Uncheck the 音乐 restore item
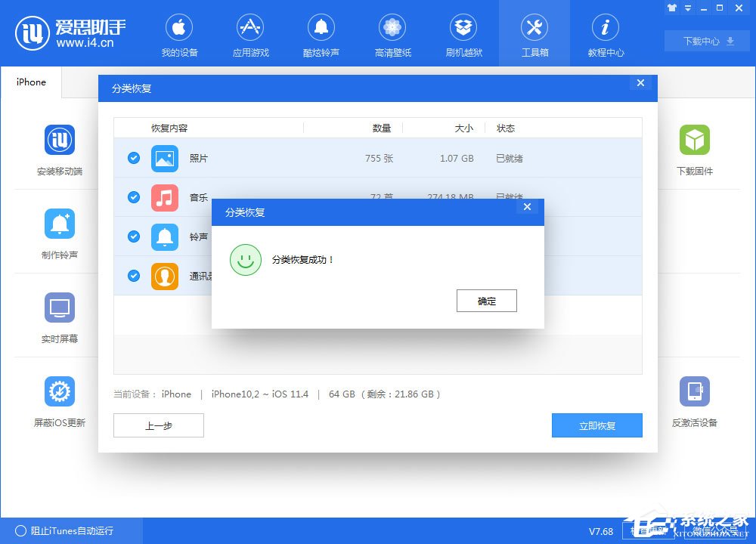 pos(133,197)
